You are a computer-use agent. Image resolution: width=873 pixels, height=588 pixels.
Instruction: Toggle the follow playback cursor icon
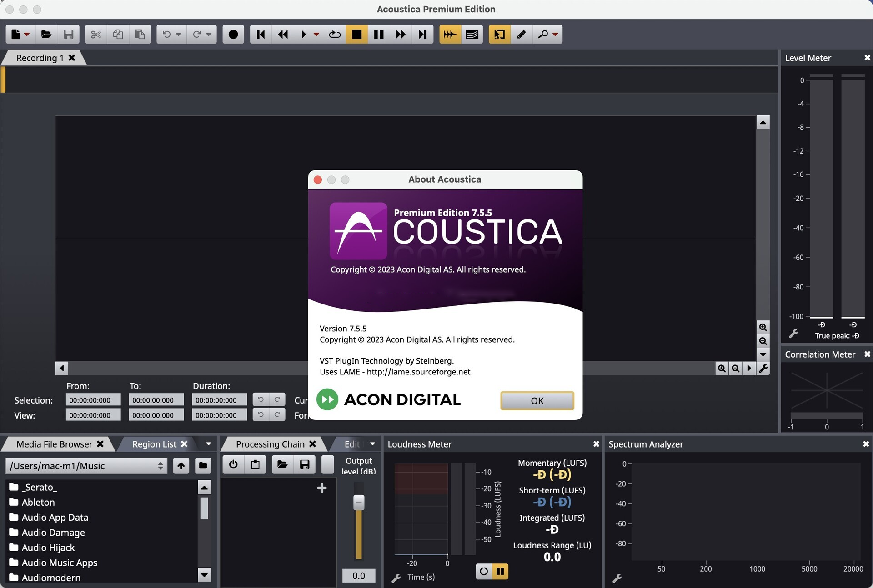[x=450, y=34]
